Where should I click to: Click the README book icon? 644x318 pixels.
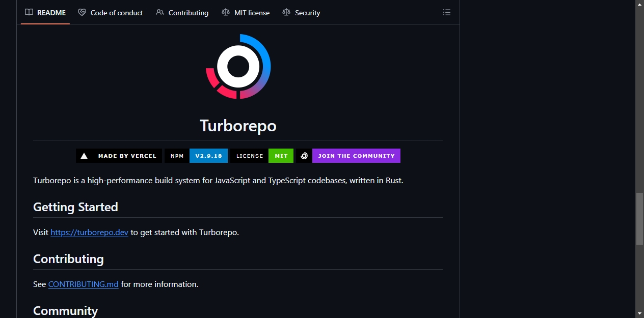[x=29, y=13]
